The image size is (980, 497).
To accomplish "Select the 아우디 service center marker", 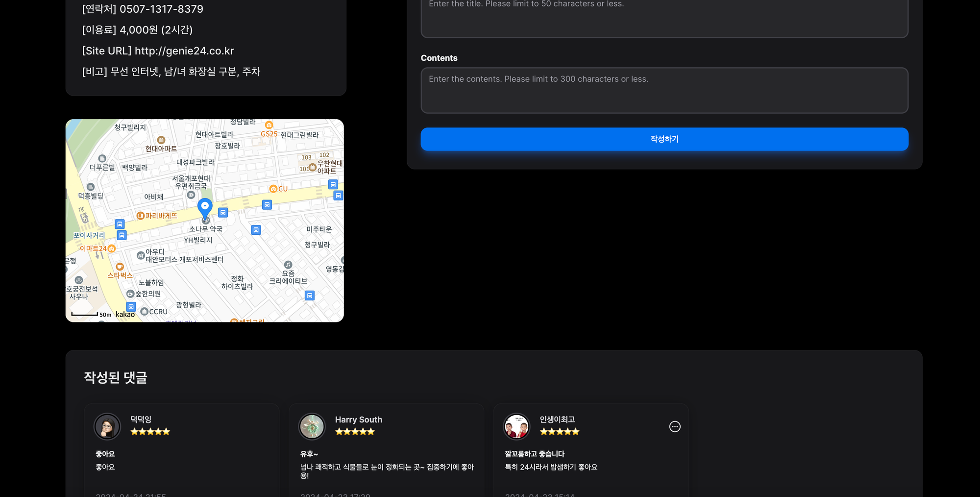I will click(x=141, y=255).
